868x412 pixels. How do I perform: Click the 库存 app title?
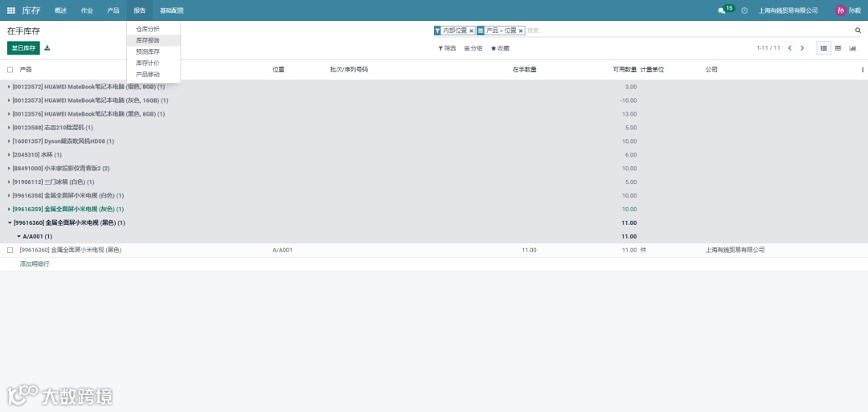[31, 10]
